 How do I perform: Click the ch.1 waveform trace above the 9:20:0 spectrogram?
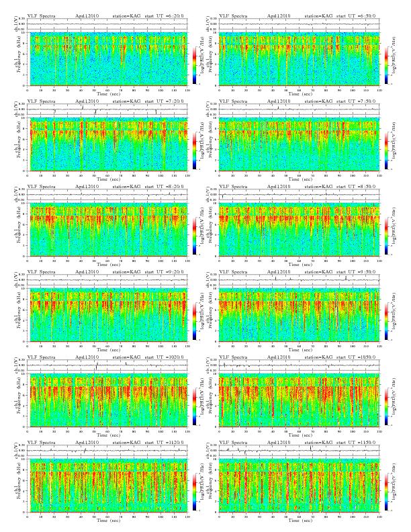[107, 280]
